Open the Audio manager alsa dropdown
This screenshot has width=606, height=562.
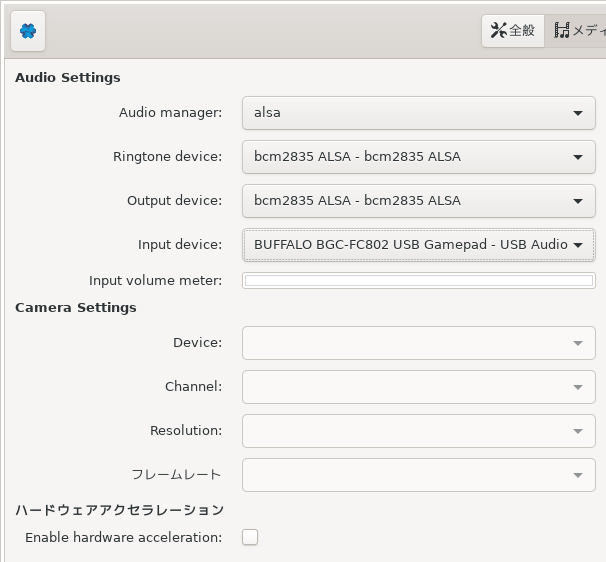click(x=419, y=113)
